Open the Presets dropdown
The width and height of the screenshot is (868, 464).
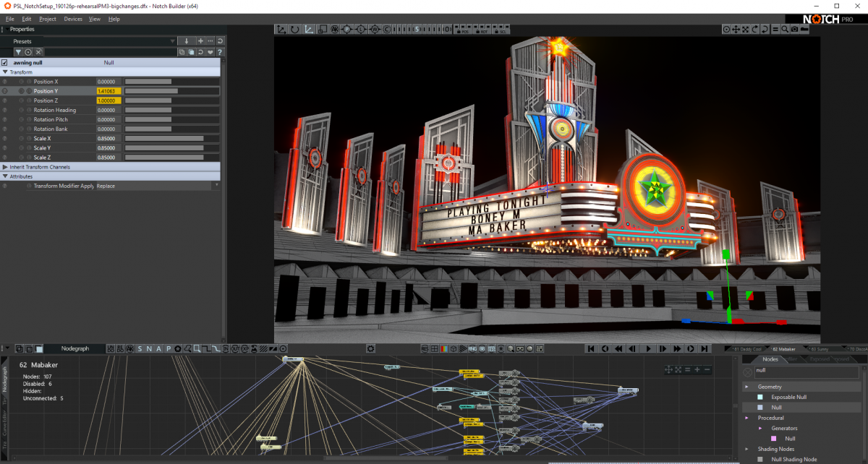[173, 41]
